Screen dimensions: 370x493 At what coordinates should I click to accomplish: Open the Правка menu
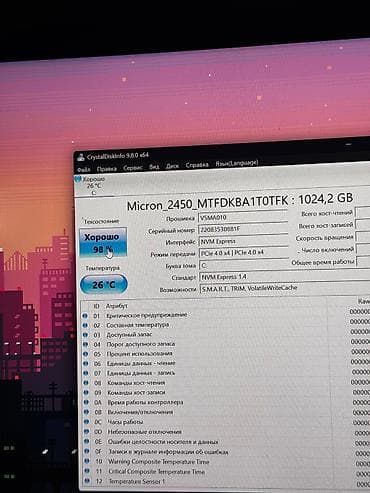107,169
